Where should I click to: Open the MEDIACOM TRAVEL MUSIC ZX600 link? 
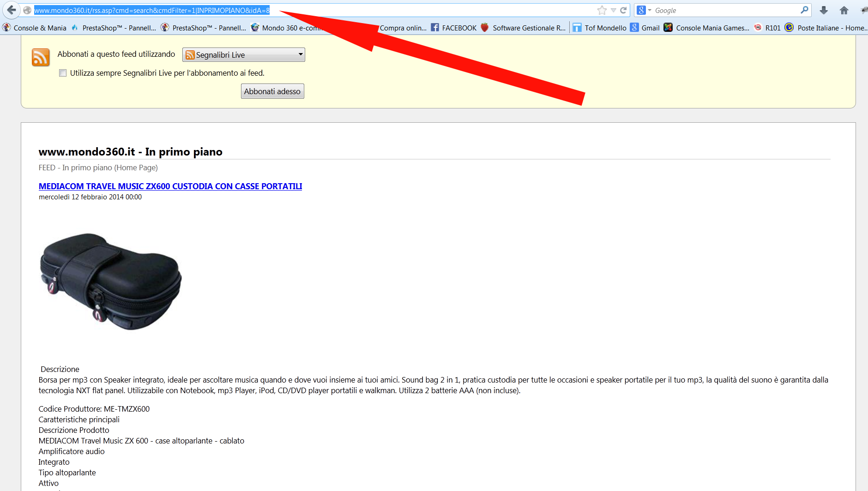pyautogui.click(x=170, y=186)
